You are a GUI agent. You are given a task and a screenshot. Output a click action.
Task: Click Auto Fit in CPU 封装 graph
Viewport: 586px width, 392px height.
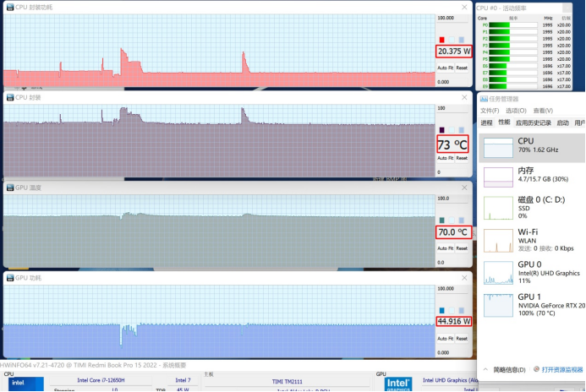[x=445, y=158]
